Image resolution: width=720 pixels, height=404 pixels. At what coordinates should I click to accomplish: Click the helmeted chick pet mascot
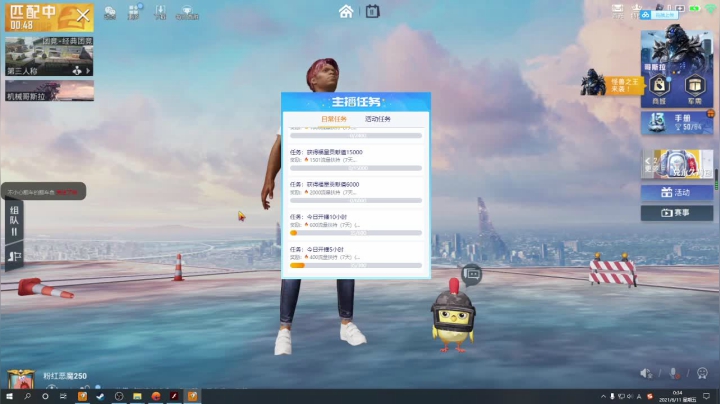coord(454,317)
